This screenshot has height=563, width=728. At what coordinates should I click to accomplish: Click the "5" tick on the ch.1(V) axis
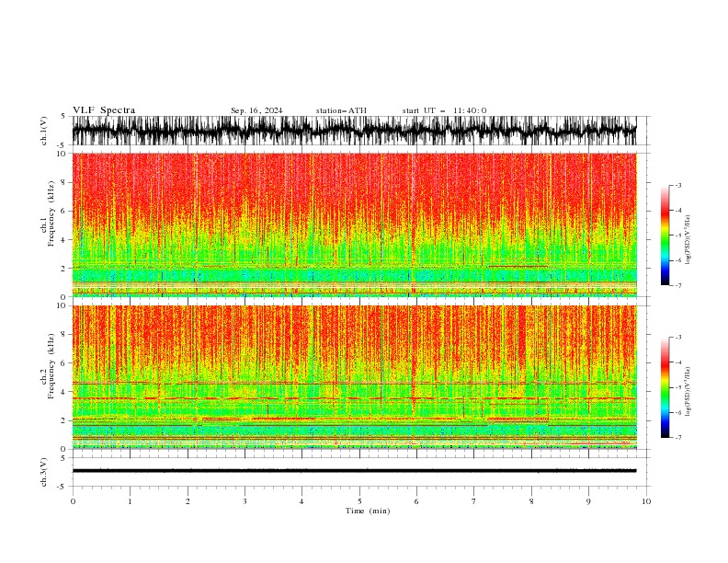[63, 117]
